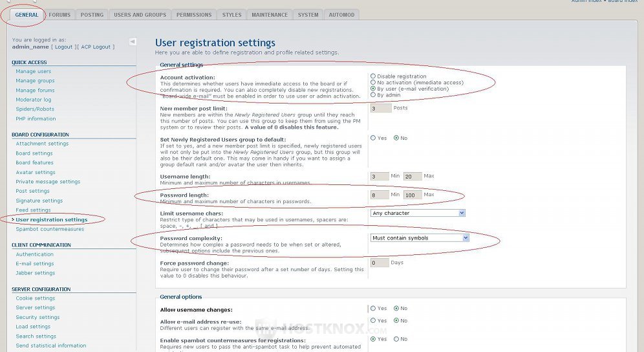Click the force password change days field
644x352 pixels.
(380, 263)
